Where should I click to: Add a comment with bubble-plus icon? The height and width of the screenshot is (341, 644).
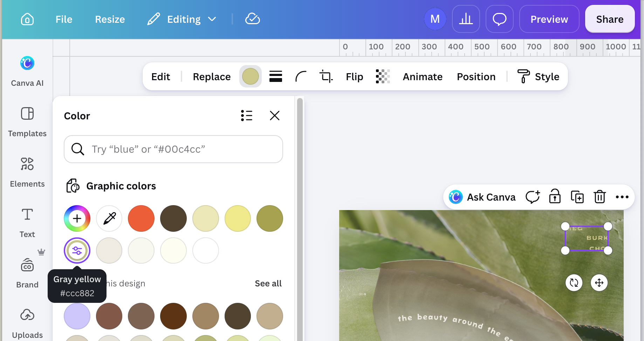coord(533,197)
